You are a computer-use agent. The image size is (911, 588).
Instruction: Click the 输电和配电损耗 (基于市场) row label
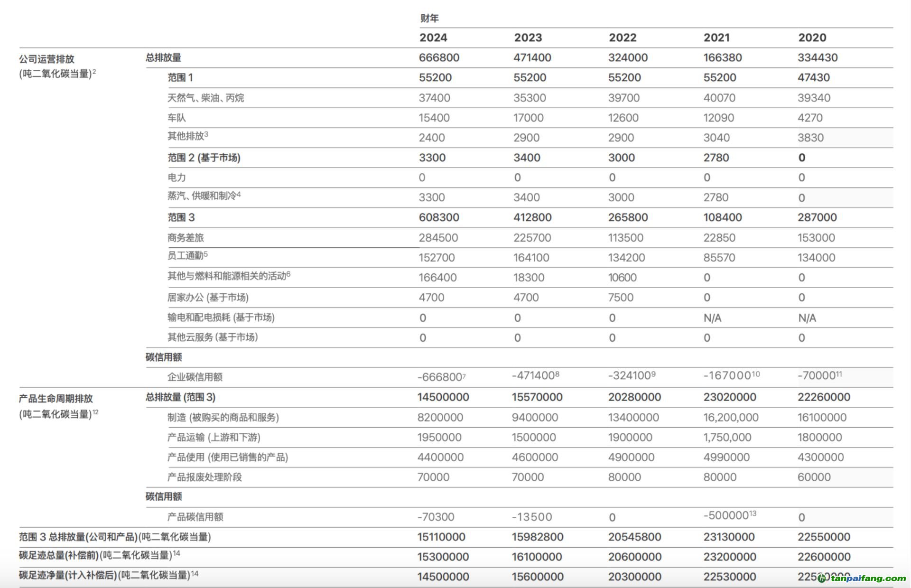[x=221, y=317]
